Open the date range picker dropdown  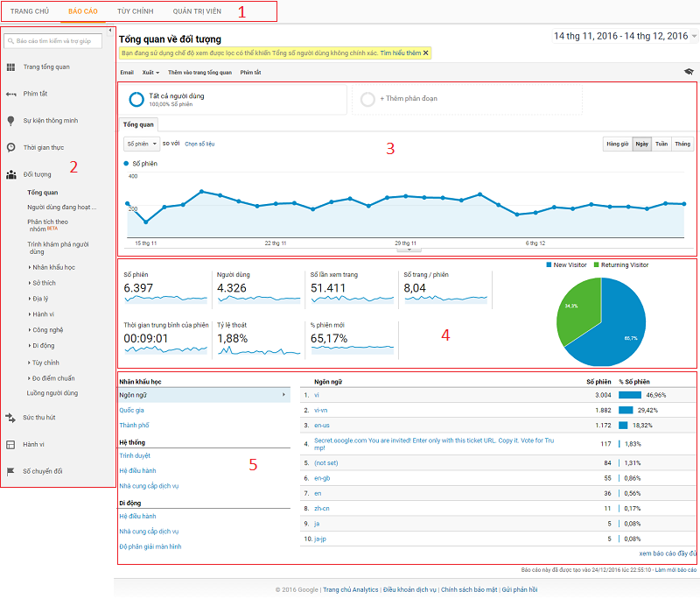694,37
